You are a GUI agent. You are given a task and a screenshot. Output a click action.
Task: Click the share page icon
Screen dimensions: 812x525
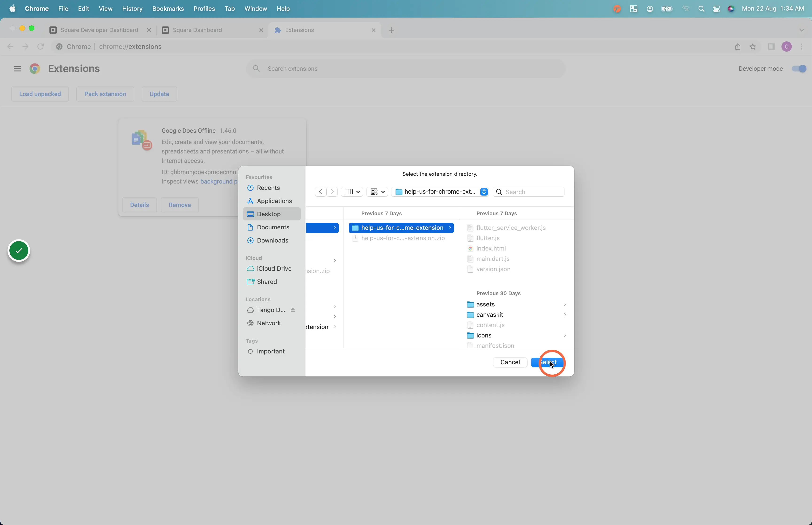click(x=738, y=47)
